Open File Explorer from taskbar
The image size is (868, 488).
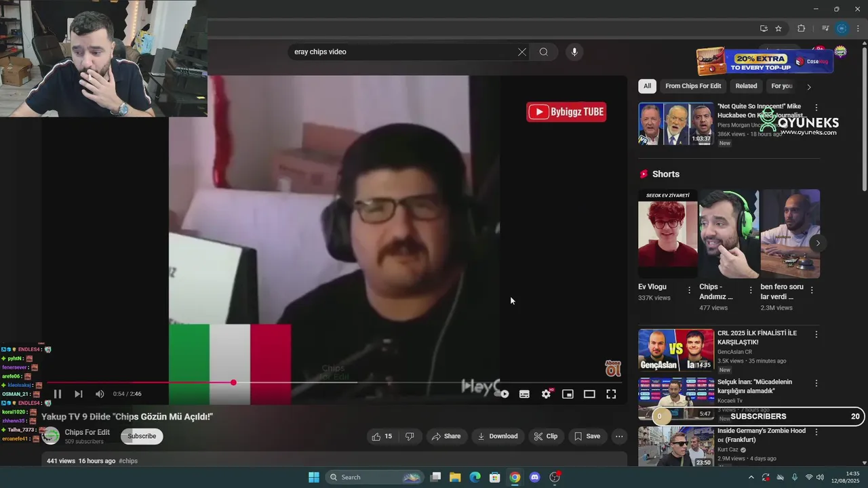coord(455,477)
